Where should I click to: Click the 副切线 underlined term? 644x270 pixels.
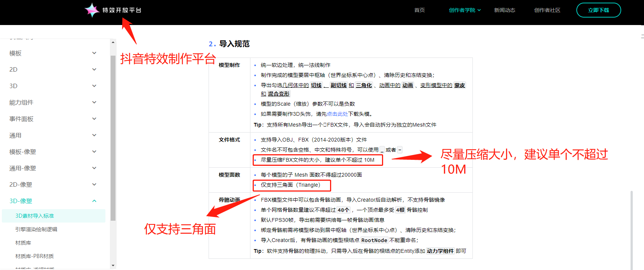[x=339, y=85]
